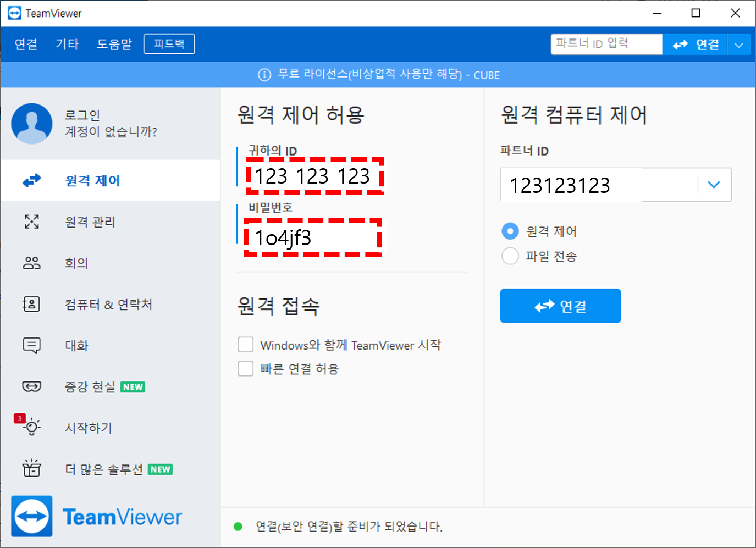Image resolution: width=756 pixels, height=548 pixels.
Task: Click the top 파트너 ID 입력 field
Action: [x=606, y=45]
